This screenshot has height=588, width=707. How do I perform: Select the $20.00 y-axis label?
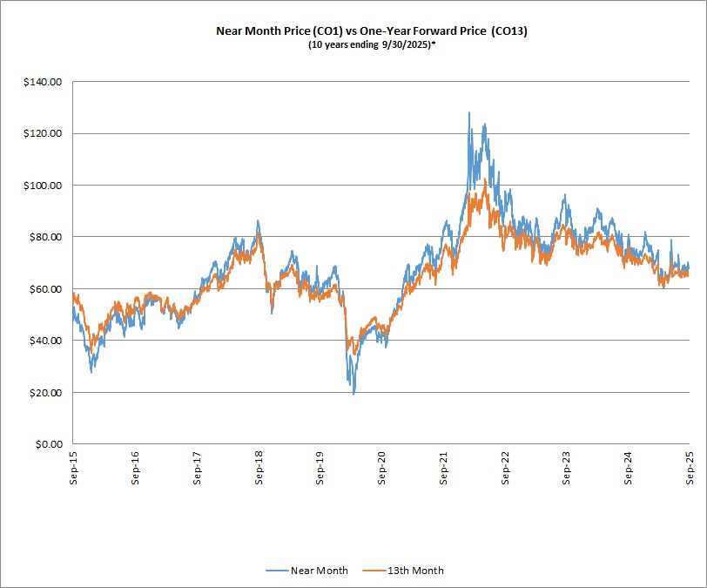pos(45,393)
